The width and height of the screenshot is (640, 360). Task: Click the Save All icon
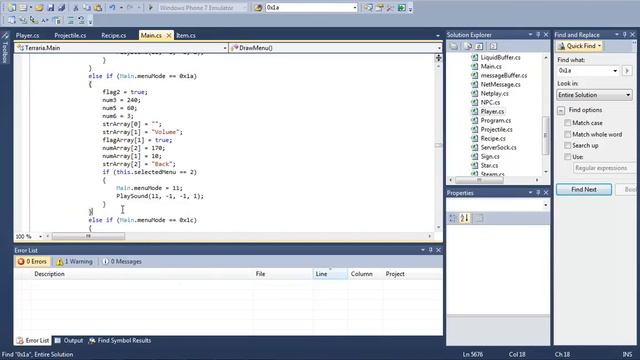(x=62, y=7)
